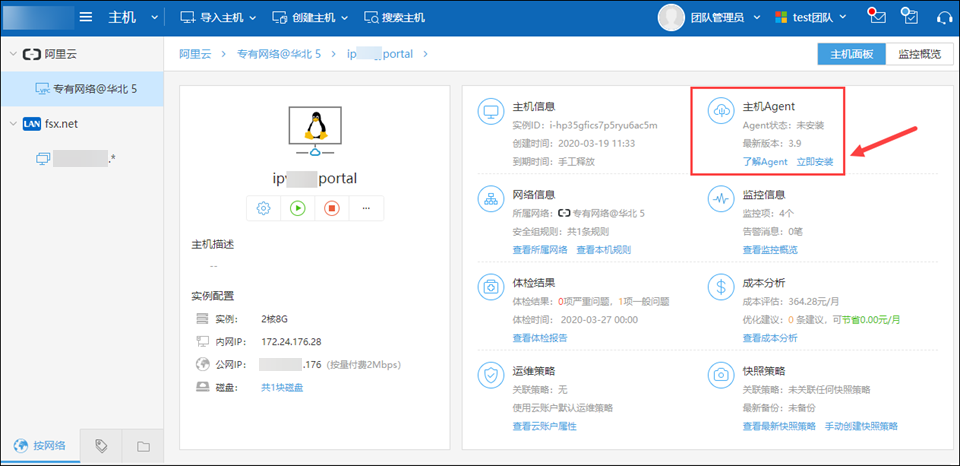Screen dimensions: 960x466
Task: Open the 导入主机 dropdown menu
Action: 219,17
